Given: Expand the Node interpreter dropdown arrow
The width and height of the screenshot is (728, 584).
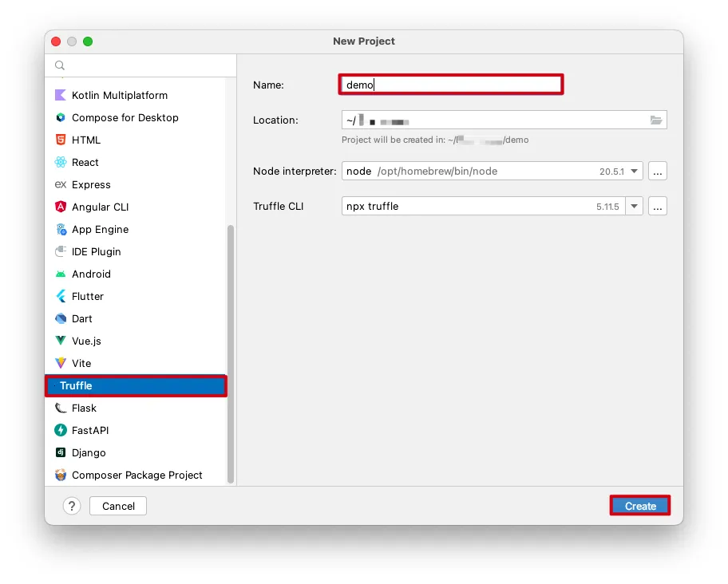Looking at the screenshot, I should pos(635,171).
